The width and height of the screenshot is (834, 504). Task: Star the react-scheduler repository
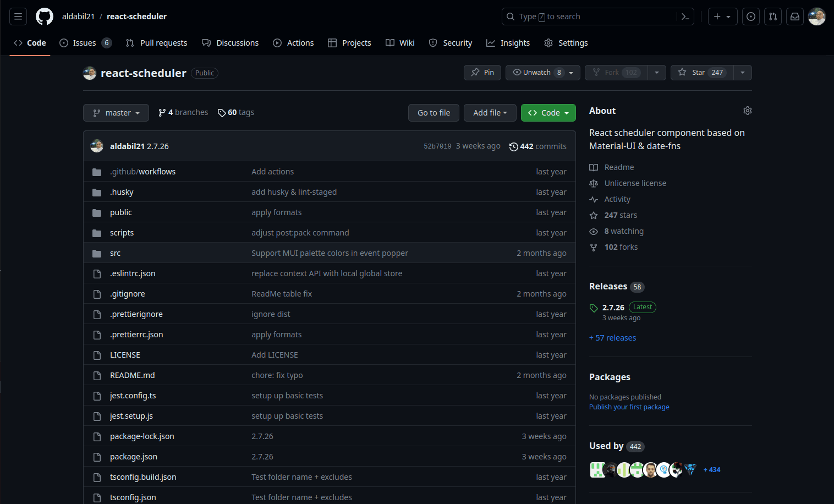[x=702, y=73]
